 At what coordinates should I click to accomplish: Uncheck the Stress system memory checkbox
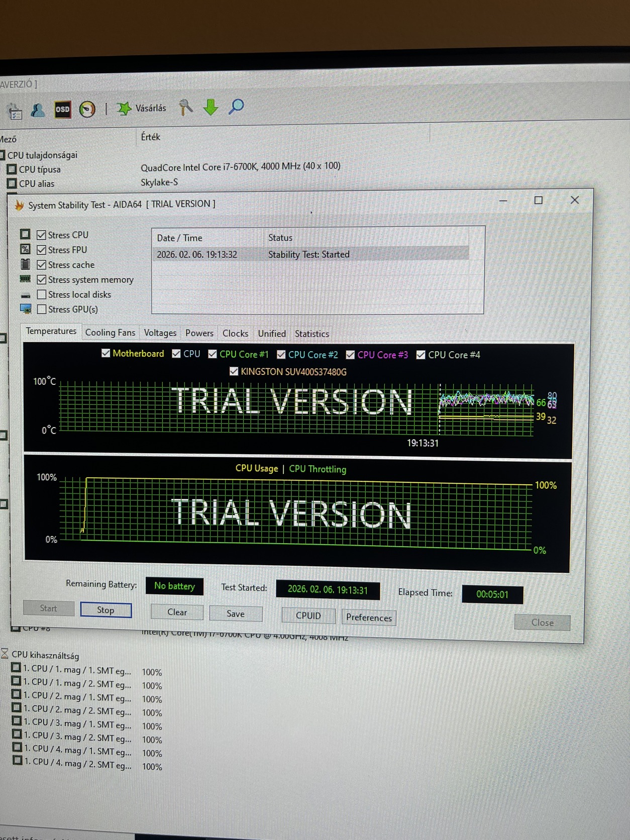[x=41, y=279]
